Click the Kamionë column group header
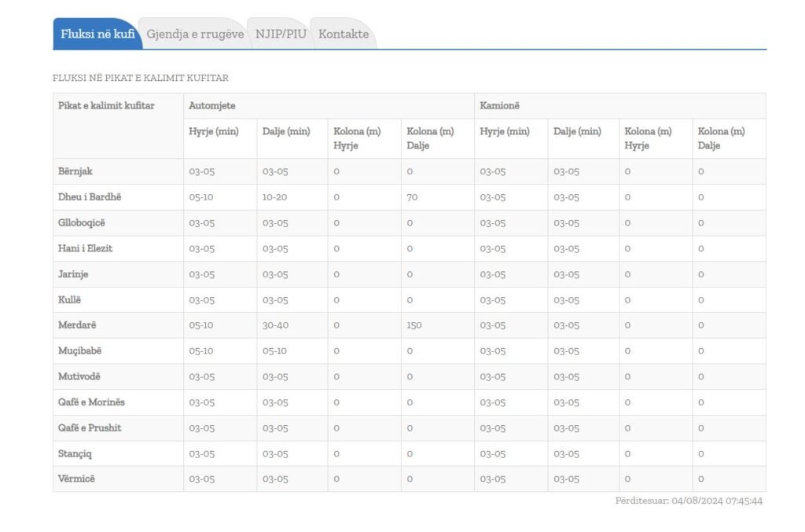Image resolution: width=805 pixels, height=532 pixels. [500, 105]
